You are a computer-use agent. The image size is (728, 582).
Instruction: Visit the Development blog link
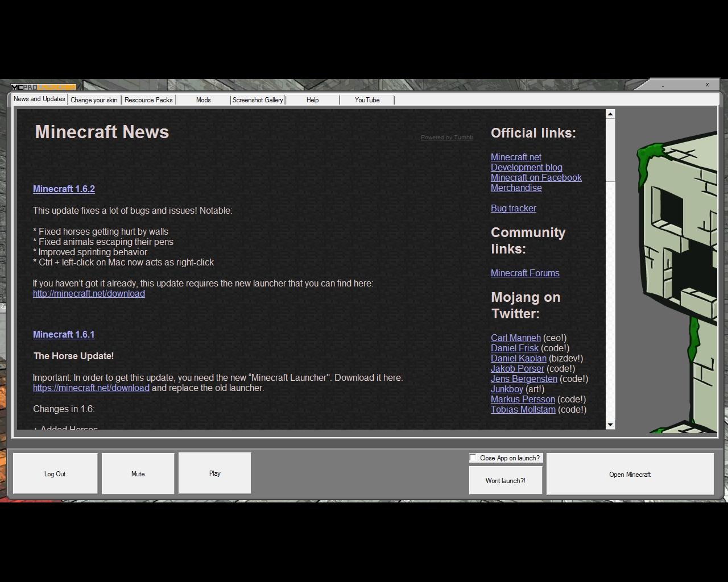tap(526, 167)
